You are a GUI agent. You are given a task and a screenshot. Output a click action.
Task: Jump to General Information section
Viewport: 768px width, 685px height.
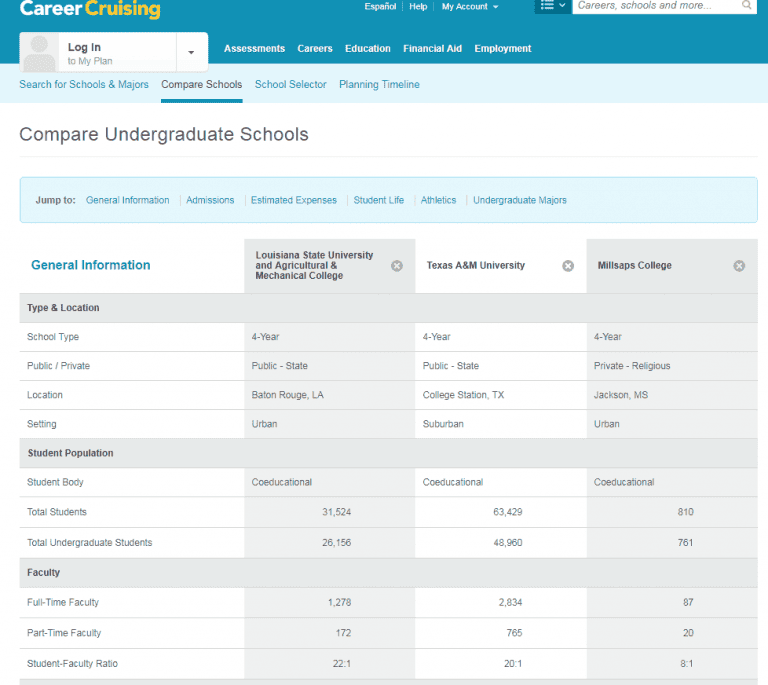pyautogui.click(x=127, y=200)
